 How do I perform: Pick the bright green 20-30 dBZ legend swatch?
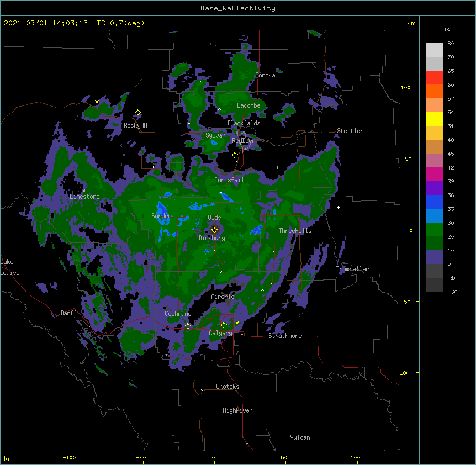click(434, 230)
